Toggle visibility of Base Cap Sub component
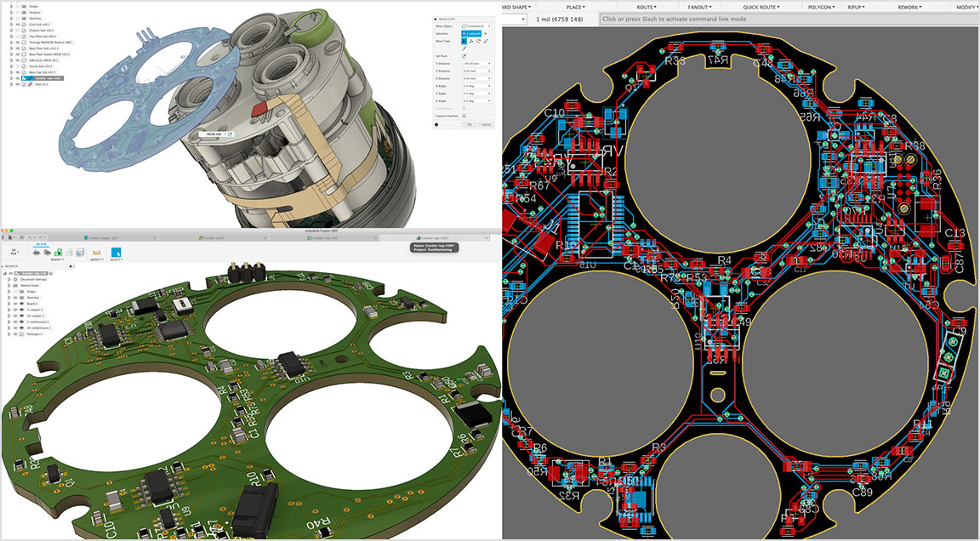The height and width of the screenshot is (541, 980). 18,72
